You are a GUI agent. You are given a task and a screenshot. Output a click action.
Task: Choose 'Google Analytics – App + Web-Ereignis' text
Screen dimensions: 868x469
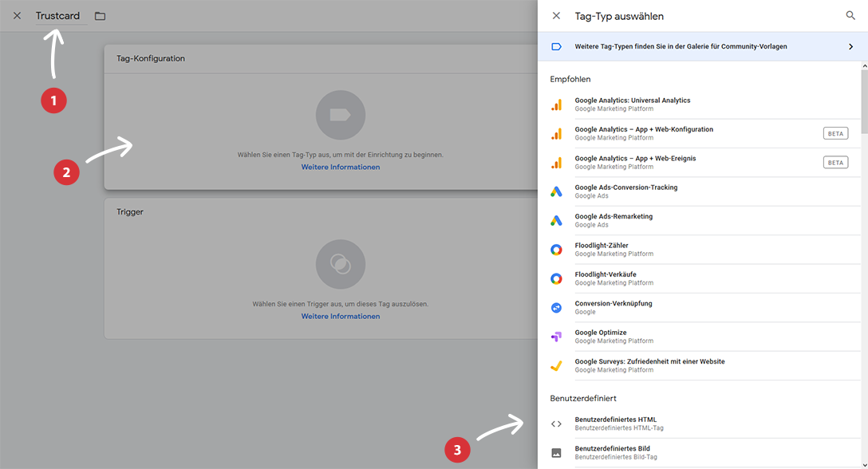[x=635, y=159]
